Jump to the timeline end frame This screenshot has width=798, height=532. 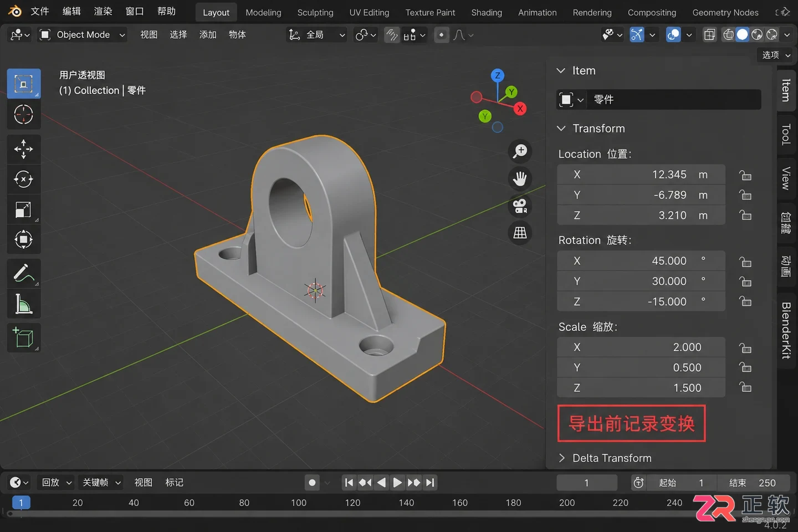[x=430, y=483]
